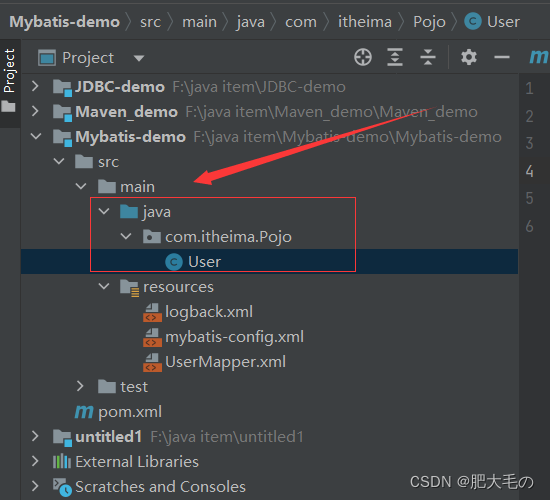
Task: Click the Select Opened File crosshair icon
Action: [363, 57]
